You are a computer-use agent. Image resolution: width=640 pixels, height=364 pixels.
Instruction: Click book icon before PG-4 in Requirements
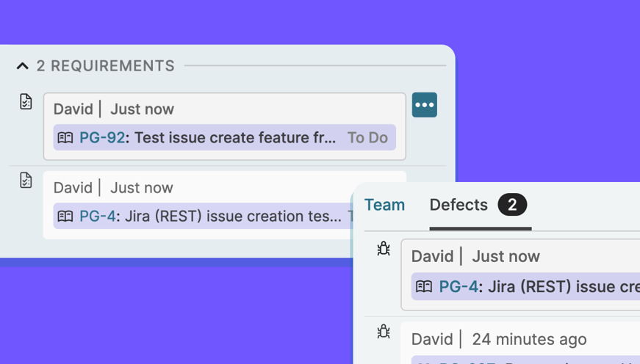tap(65, 216)
